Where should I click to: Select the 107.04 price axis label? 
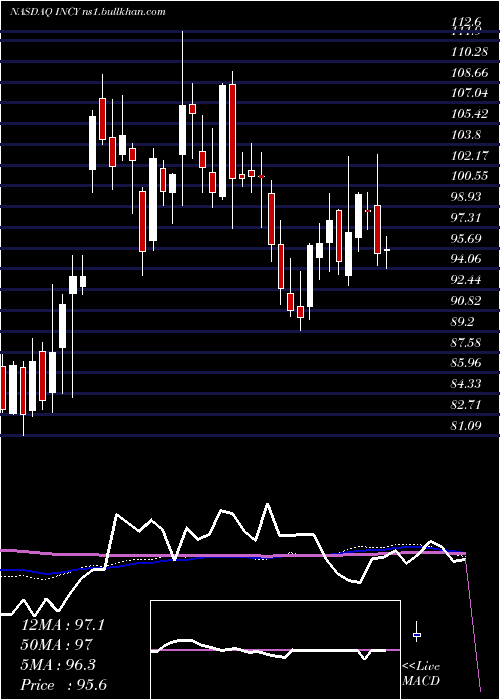tap(469, 93)
